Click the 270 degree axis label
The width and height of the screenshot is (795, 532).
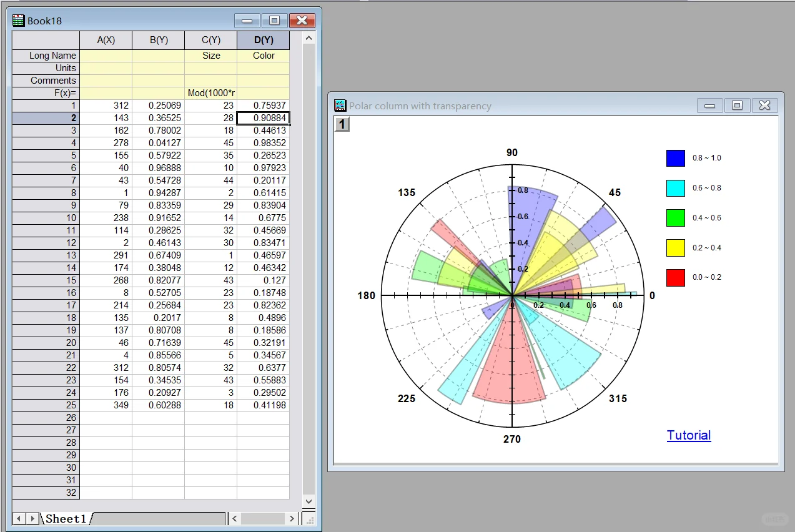512,439
